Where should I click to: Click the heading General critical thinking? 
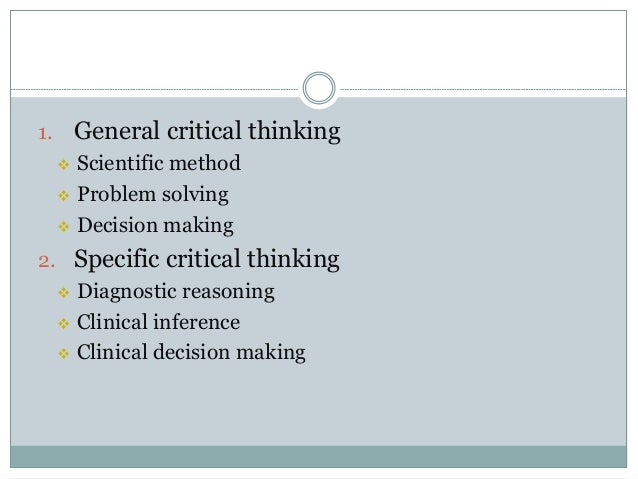point(207,131)
